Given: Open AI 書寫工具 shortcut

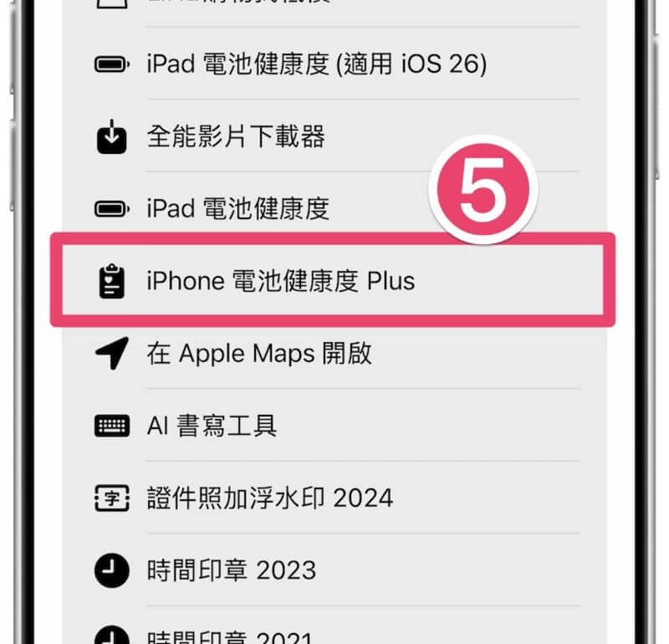Looking at the screenshot, I should point(334,426).
